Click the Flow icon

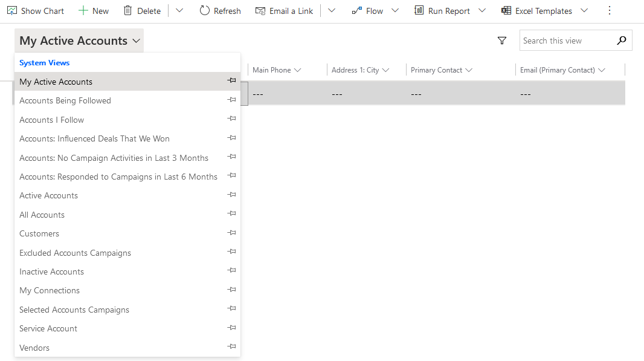[x=358, y=10]
